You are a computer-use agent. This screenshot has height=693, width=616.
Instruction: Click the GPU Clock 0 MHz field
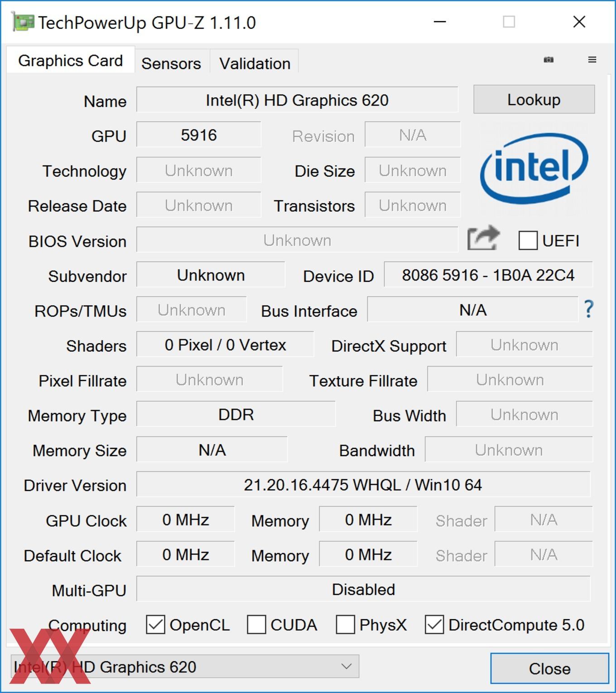pos(186,520)
